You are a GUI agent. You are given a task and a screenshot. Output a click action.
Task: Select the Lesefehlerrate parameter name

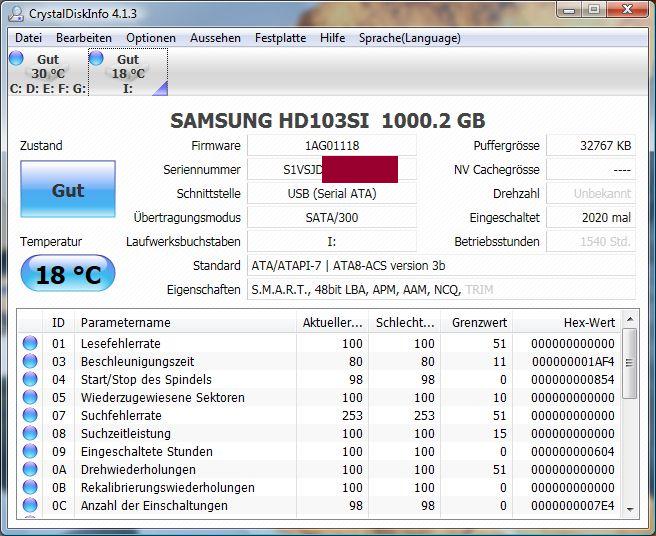tap(120, 343)
